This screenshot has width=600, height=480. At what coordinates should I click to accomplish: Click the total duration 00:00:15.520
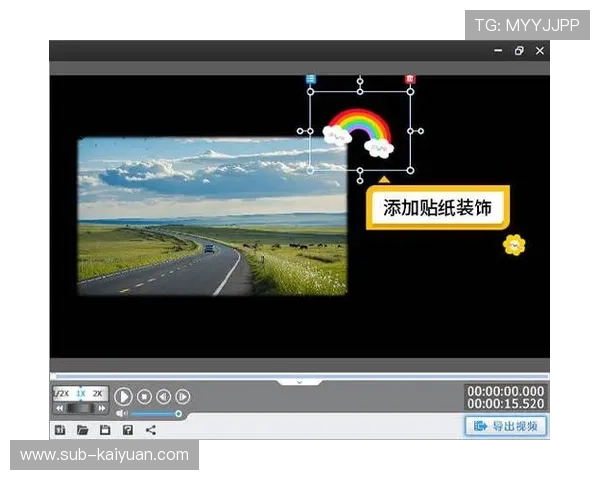(x=505, y=403)
